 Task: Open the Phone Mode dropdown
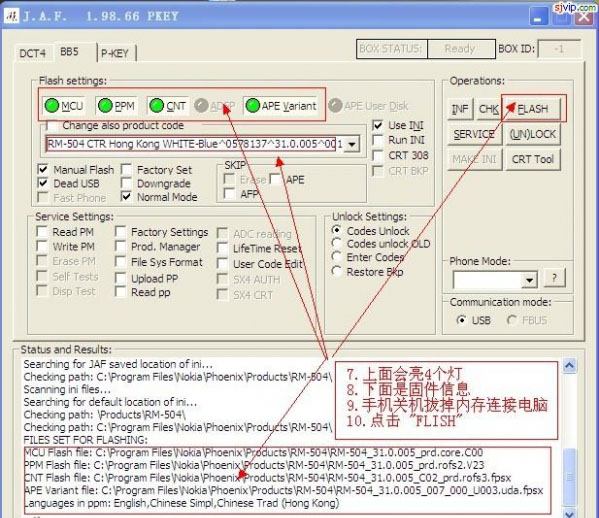529,280
